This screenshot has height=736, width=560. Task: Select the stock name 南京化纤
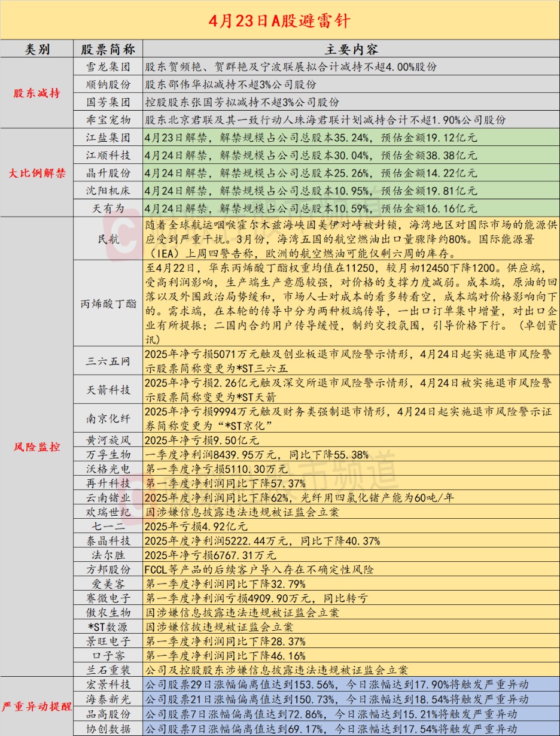(108, 419)
